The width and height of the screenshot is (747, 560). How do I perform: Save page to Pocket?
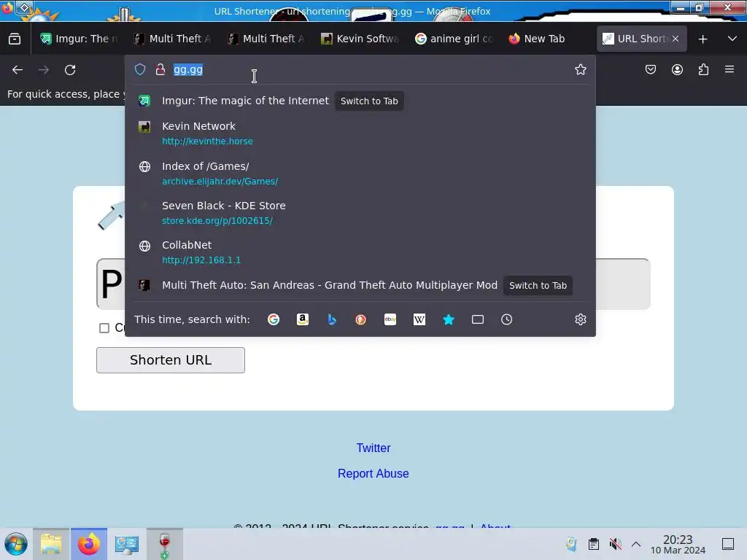[x=651, y=69]
